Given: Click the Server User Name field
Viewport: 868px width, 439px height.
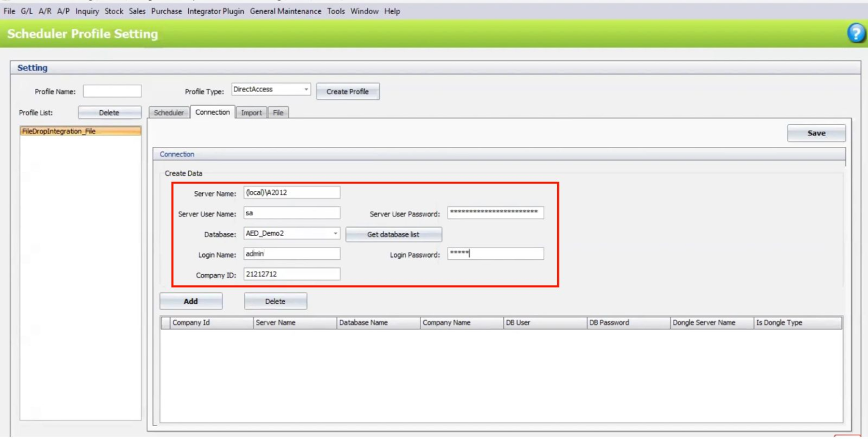Looking at the screenshot, I should point(292,213).
